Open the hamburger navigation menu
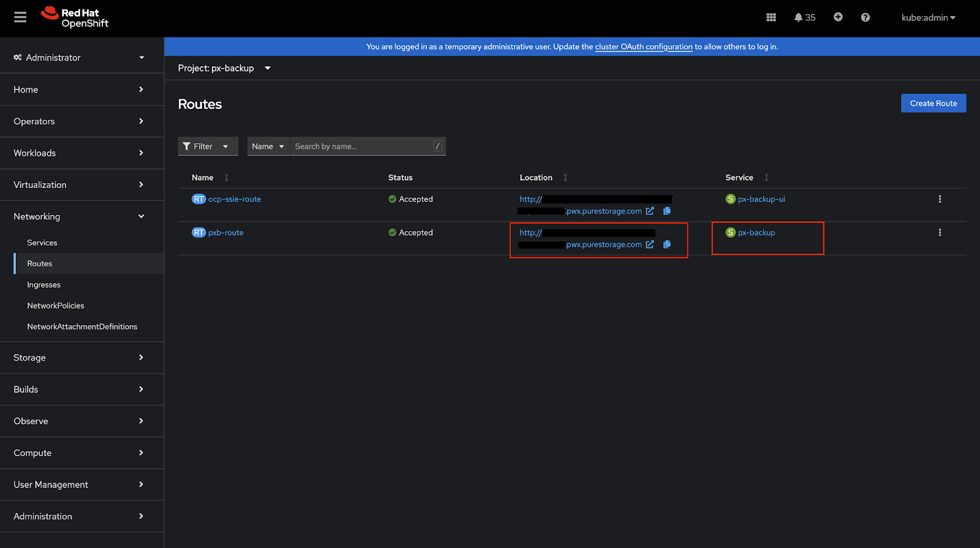980x548 pixels. pos(20,17)
